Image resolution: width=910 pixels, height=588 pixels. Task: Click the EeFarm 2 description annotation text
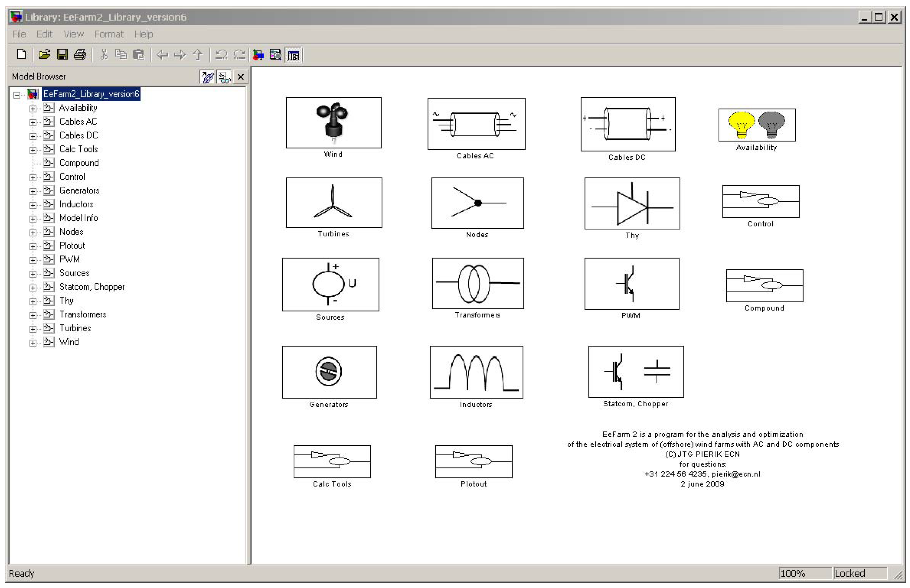703,459
